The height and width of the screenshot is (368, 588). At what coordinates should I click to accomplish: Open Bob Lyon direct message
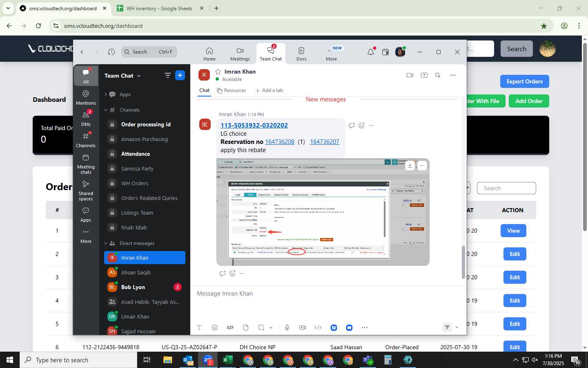click(145, 287)
